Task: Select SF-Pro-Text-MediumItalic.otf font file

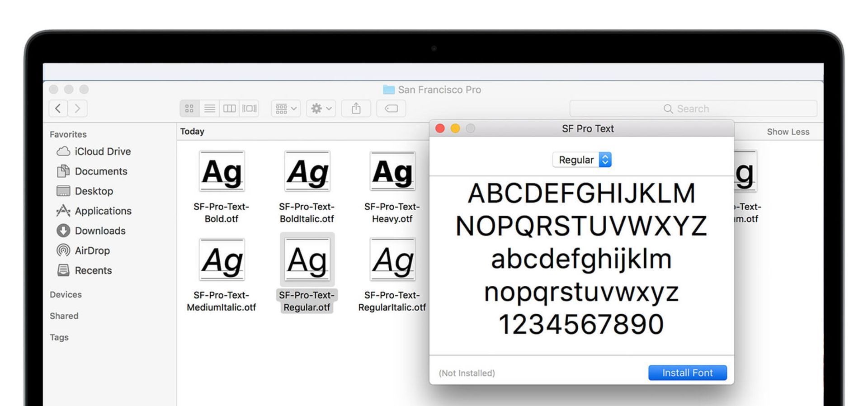Action: 222,275
